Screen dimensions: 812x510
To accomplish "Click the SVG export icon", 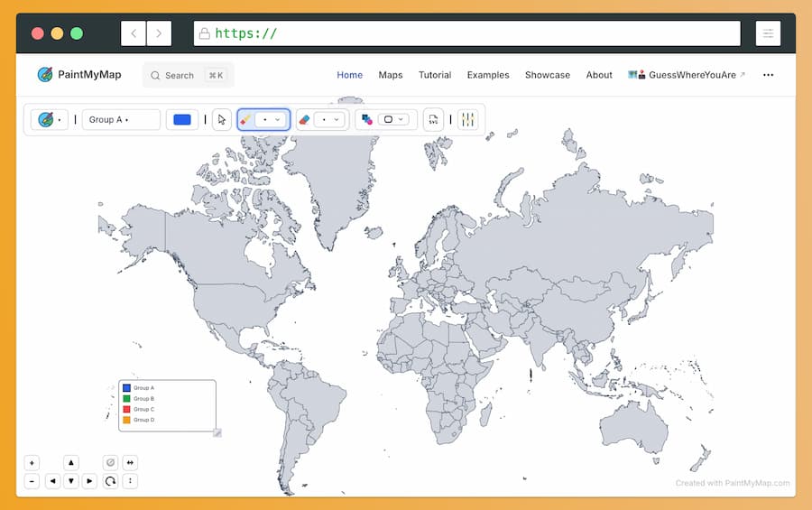I will 433,120.
